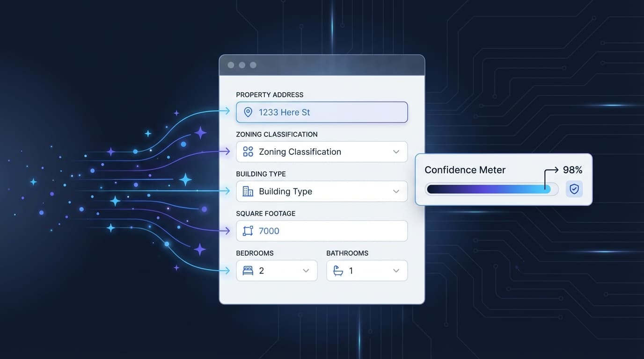Click the leftmost window dot in titlebar
The height and width of the screenshot is (359, 644).
coord(231,65)
